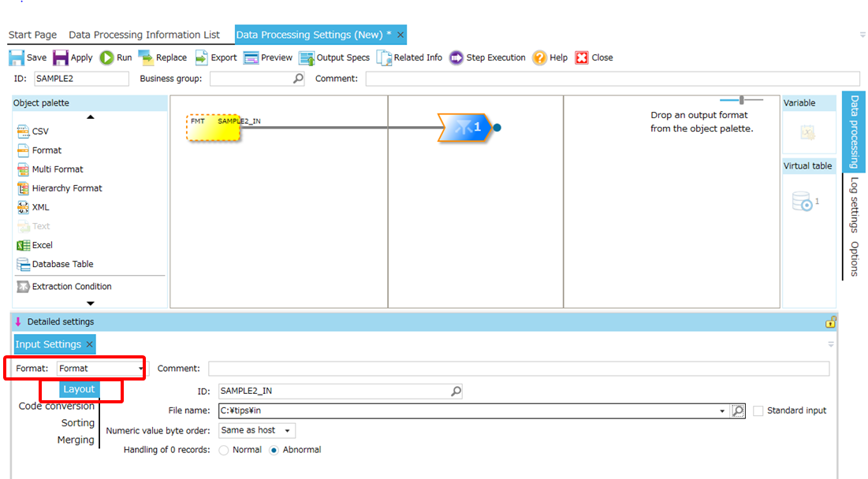This screenshot has height=479, width=868.
Task: Click the Step Execution toolbar icon
Action: click(x=456, y=58)
